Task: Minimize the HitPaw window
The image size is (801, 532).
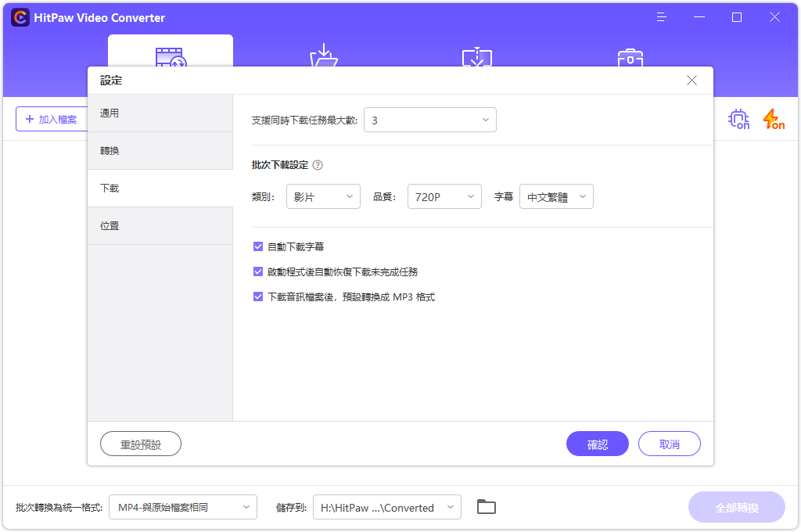Action: pyautogui.click(x=699, y=17)
